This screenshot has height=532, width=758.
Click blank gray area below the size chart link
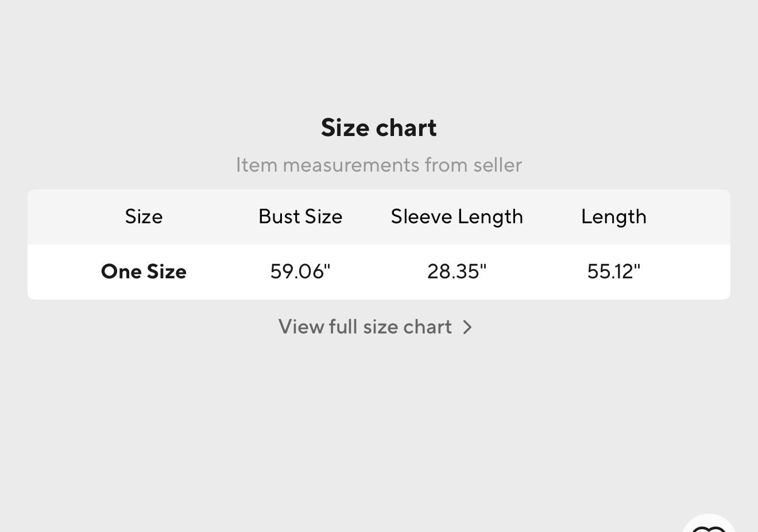click(x=379, y=425)
